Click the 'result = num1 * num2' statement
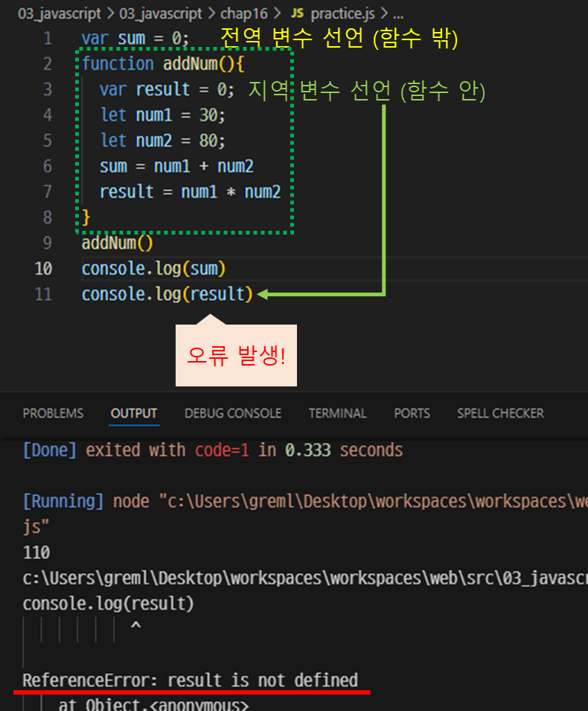This screenshot has width=588, height=711. point(190,192)
